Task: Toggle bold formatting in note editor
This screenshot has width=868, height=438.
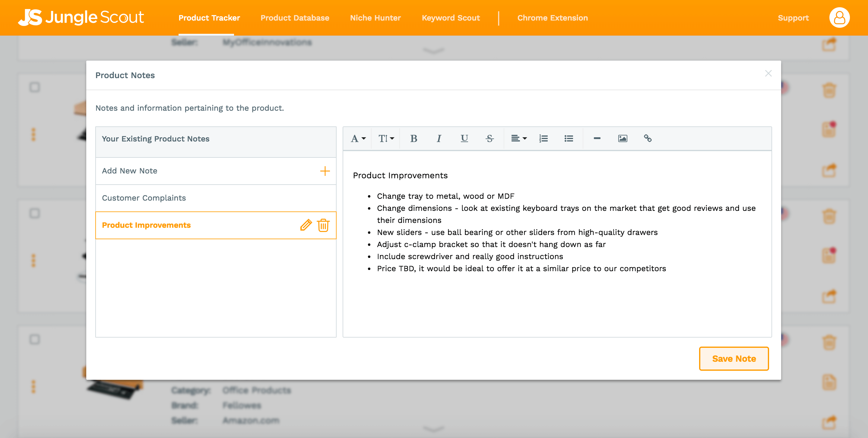Action: [413, 138]
